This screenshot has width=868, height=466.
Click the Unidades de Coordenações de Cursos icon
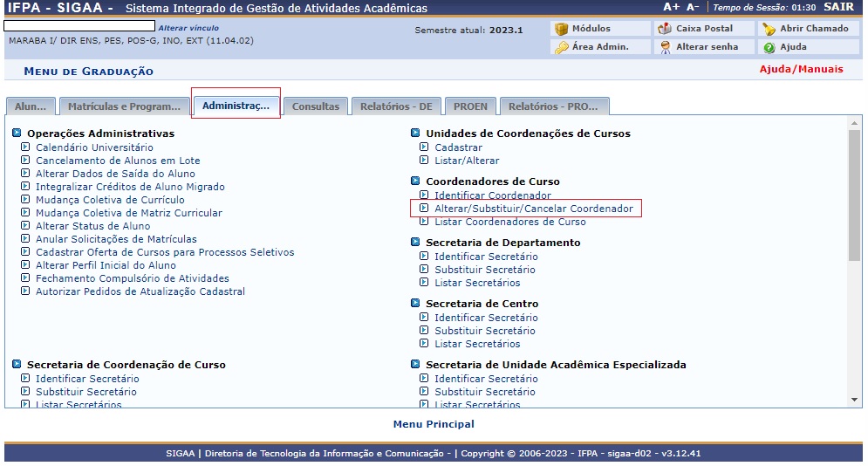click(415, 133)
